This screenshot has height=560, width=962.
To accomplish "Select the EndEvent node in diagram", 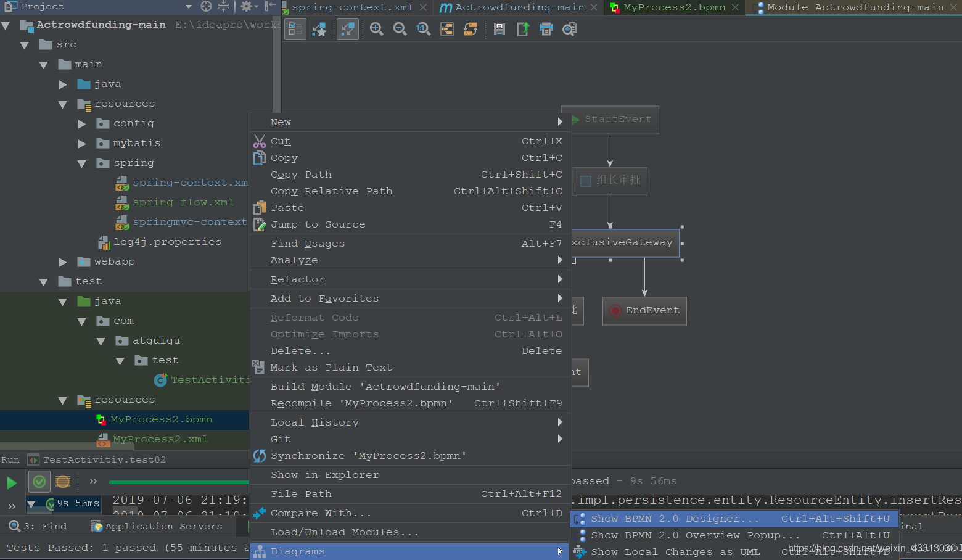I will [644, 310].
